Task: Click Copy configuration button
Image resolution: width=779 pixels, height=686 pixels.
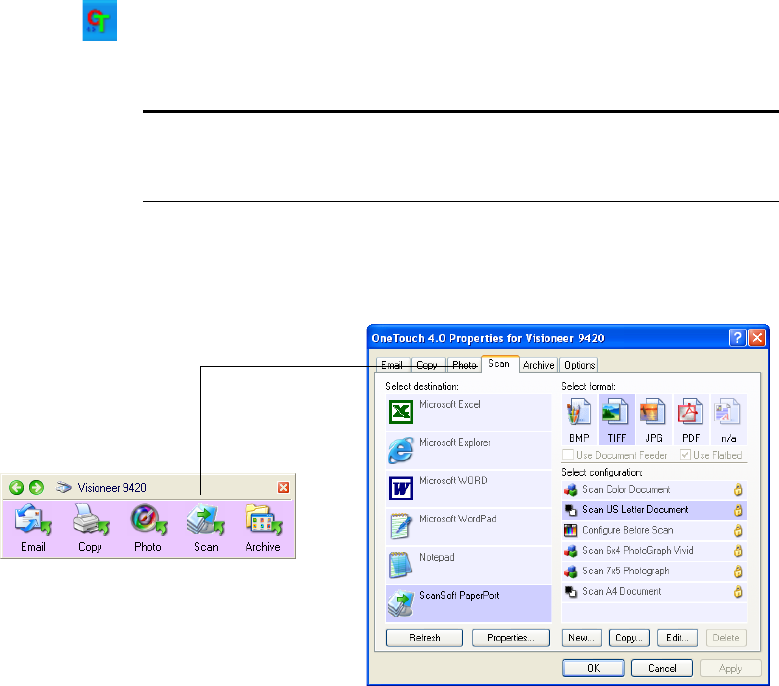Action: pos(629,638)
